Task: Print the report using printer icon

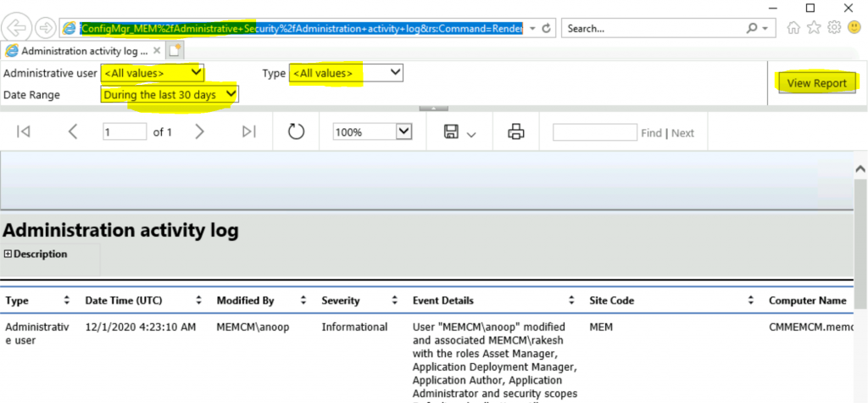Action: coord(516,132)
